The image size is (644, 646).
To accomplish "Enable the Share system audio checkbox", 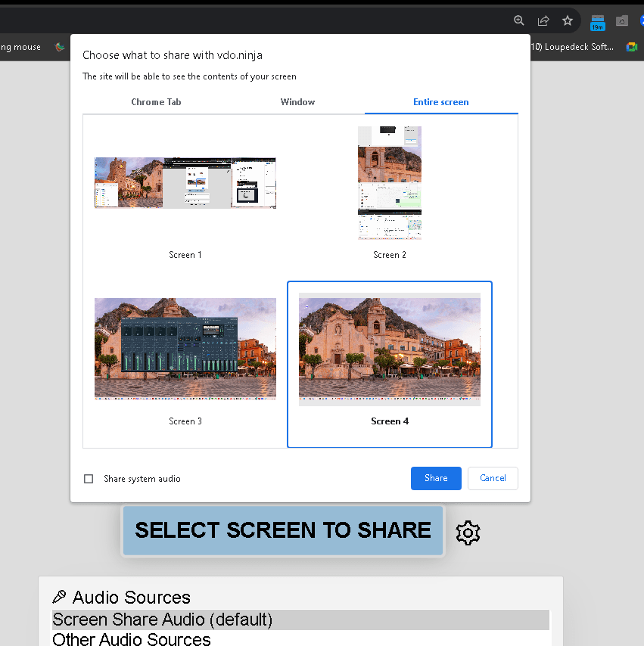I will [x=89, y=479].
